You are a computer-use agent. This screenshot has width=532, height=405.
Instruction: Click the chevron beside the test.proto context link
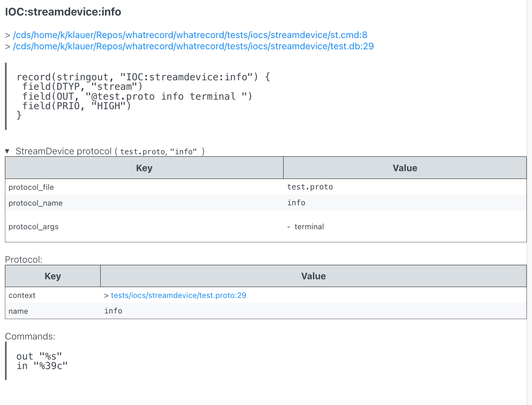[106, 295]
